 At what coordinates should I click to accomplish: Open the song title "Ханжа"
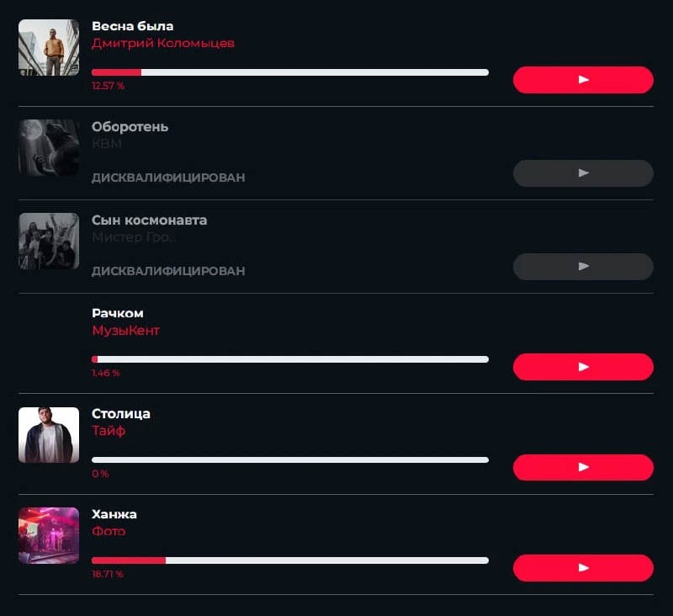[114, 514]
